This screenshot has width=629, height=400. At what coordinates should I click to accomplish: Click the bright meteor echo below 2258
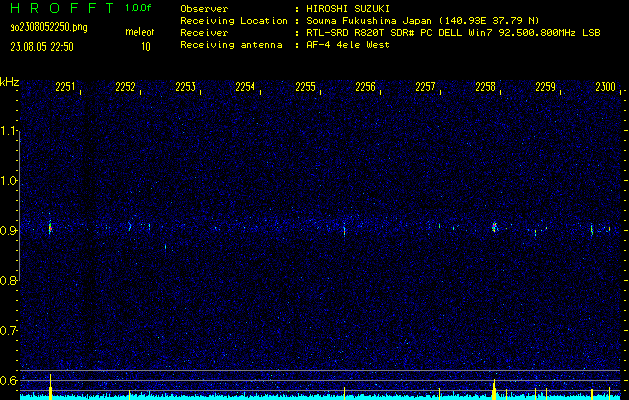[x=494, y=227]
